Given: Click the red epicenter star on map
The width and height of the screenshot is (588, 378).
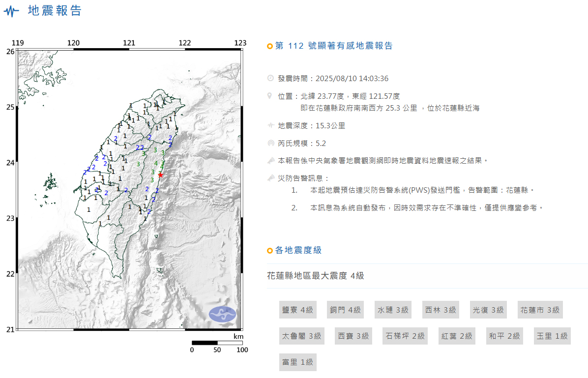Looking at the screenshot, I should 160,175.
